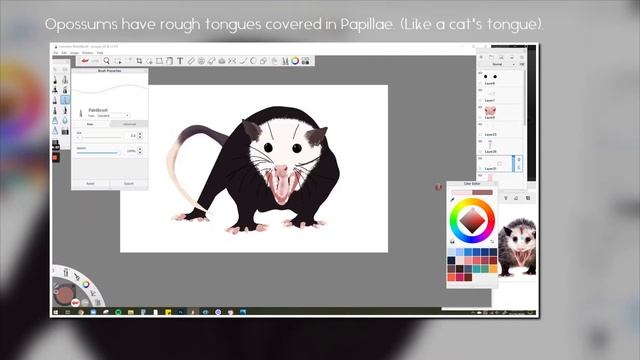The image size is (640, 360).
Task: Open the green Spotify icon on the taskbar
Action: click(x=118, y=312)
